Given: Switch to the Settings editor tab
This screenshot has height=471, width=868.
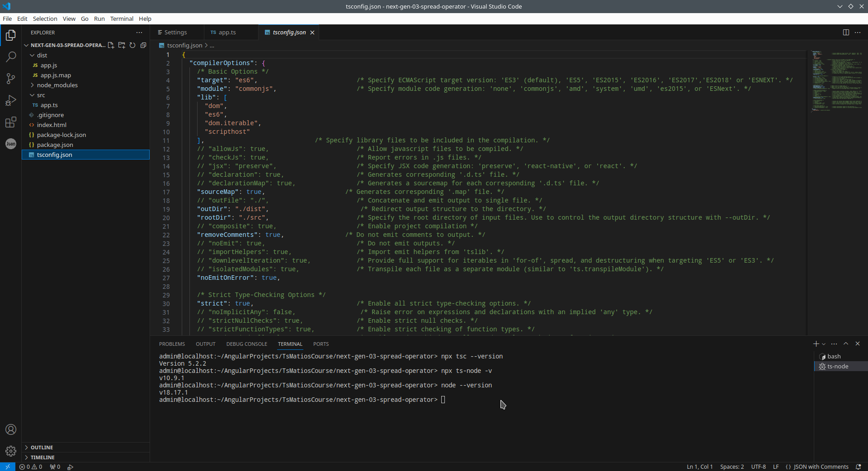Looking at the screenshot, I should click(x=176, y=33).
